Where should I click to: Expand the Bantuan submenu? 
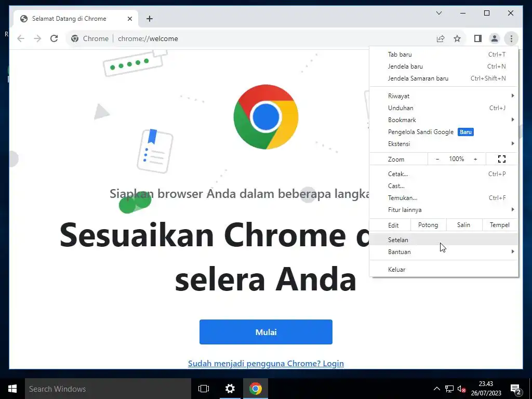[444, 252]
